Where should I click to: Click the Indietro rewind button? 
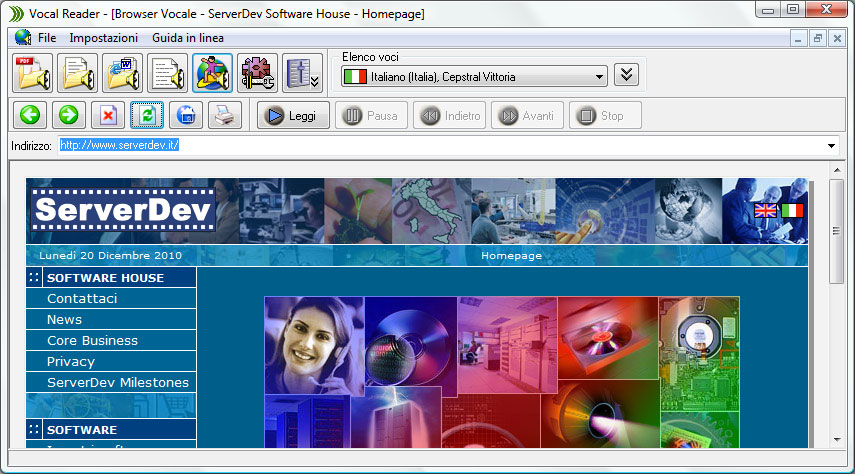pos(449,116)
